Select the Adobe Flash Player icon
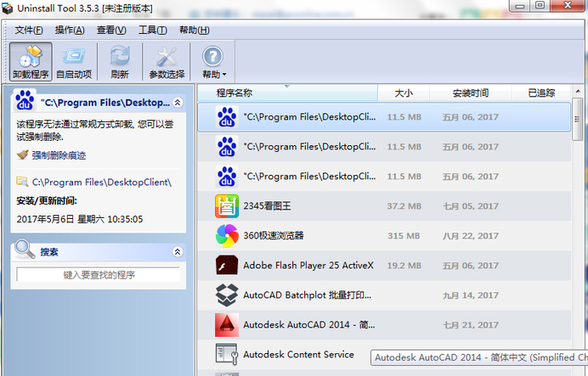The height and width of the screenshot is (376, 588). click(x=227, y=265)
